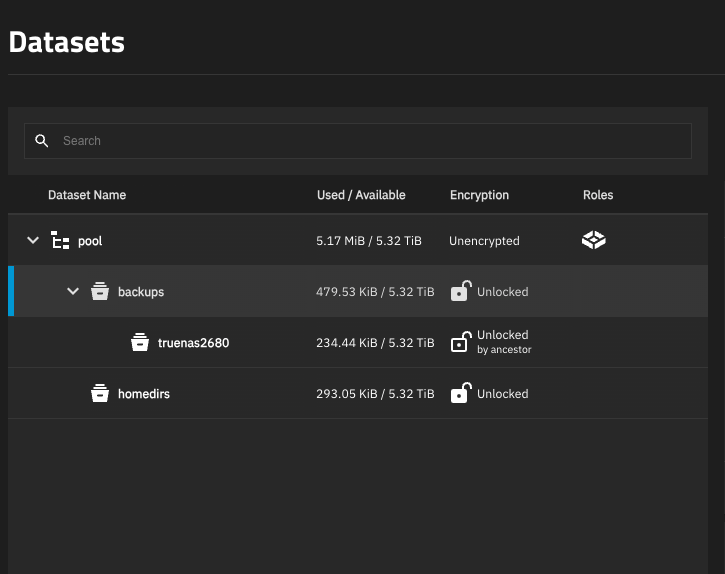The image size is (725, 574).
Task: Select the homedirs dataset name
Action: click(144, 394)
